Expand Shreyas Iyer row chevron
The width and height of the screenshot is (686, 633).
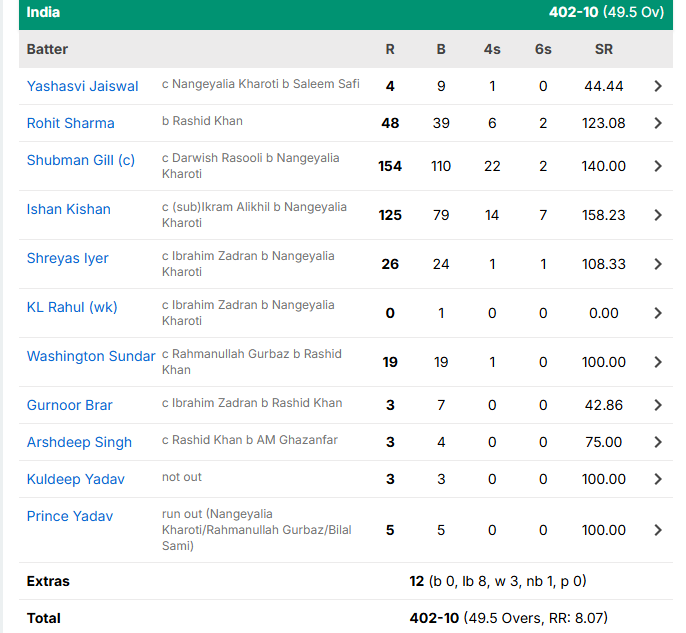pos(658,264)
